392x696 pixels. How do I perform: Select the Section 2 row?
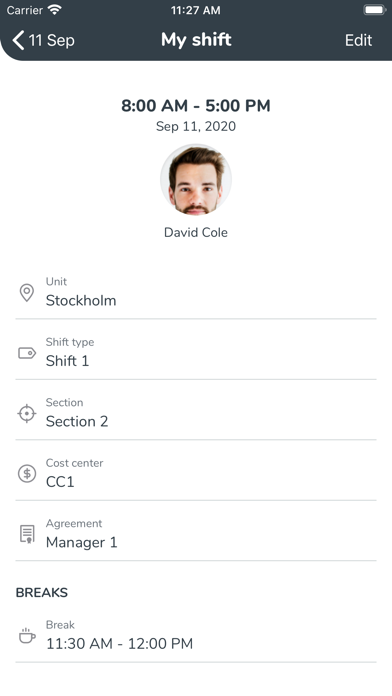point(196,413)
